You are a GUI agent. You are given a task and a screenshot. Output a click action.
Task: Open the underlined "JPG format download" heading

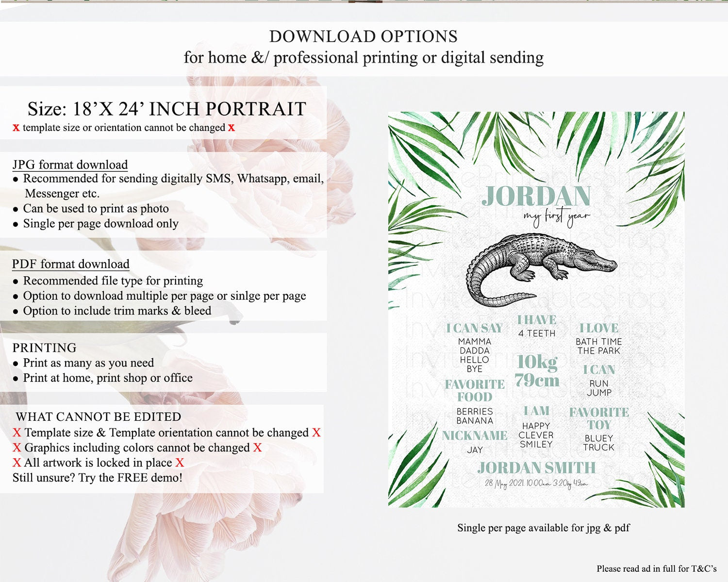click(70, 165)
